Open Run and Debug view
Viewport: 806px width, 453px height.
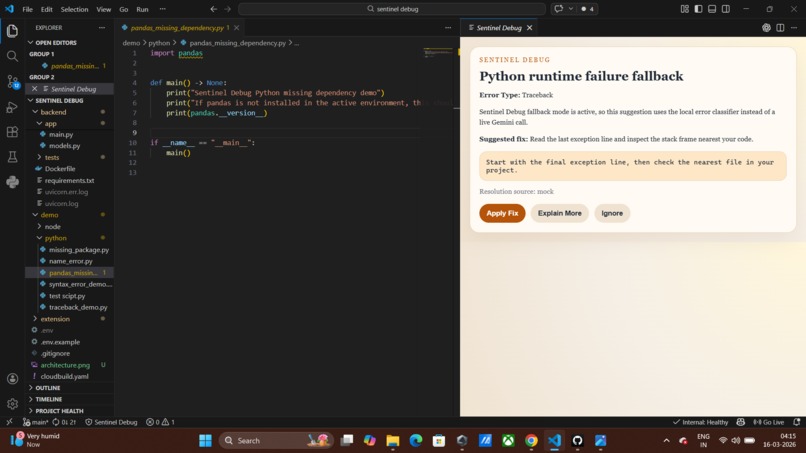pos(12,107)
